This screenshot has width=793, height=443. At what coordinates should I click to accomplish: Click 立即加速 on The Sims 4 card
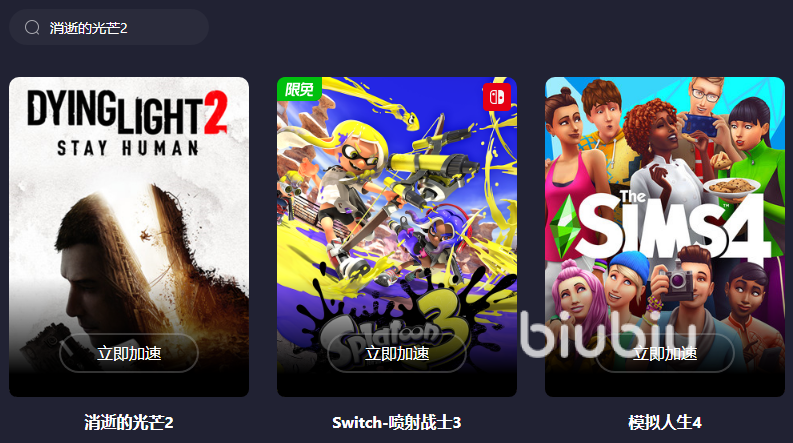point(665,353)
